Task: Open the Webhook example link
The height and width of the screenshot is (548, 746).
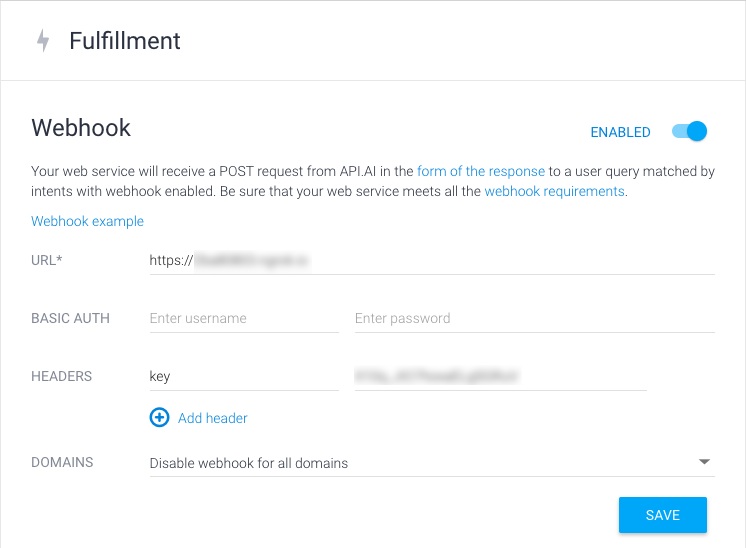Action: (88, 221)
